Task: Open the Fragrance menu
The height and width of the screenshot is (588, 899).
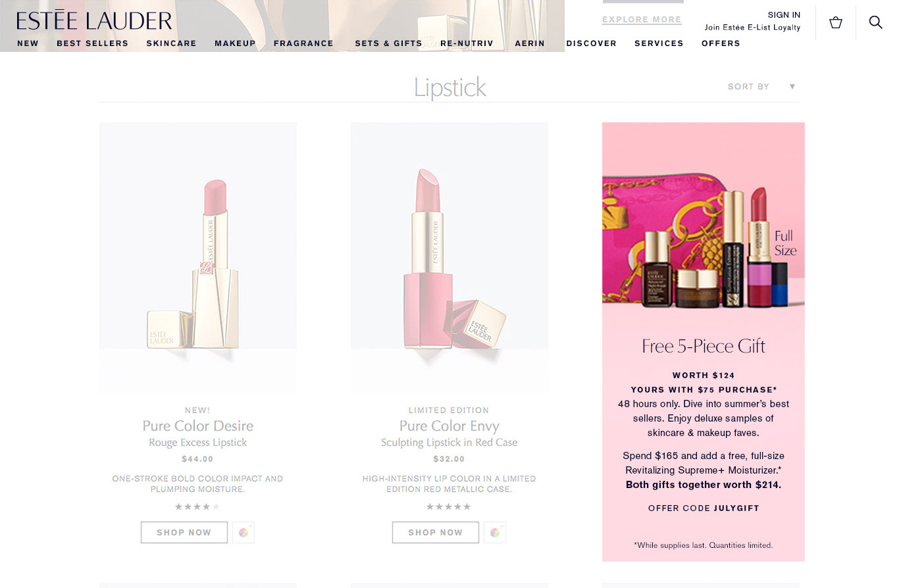Action: [303, 43]
